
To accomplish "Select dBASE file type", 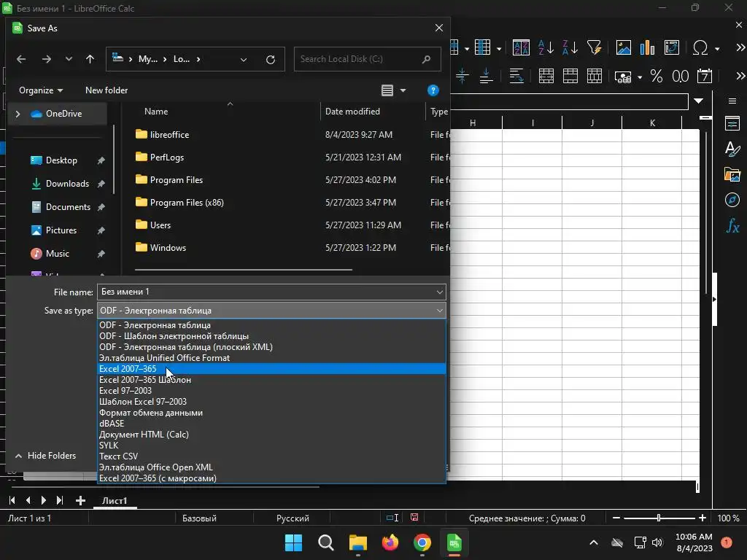I will (271, 424).
